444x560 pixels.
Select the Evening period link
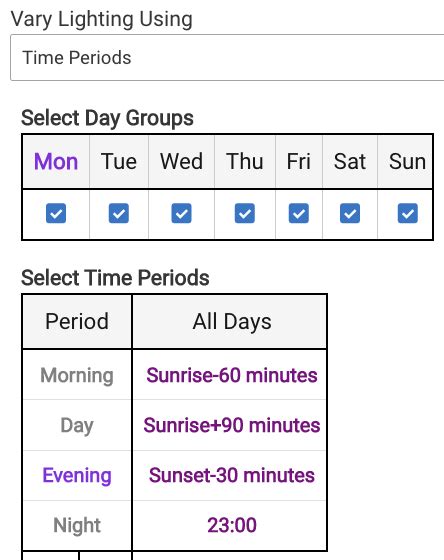[77, 475]
